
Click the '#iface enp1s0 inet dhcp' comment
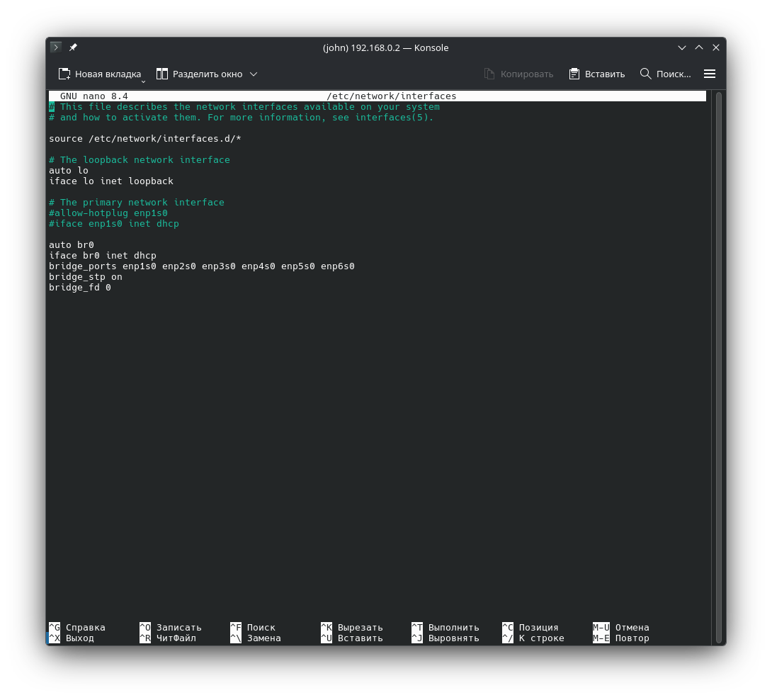(x=114, y=224)
